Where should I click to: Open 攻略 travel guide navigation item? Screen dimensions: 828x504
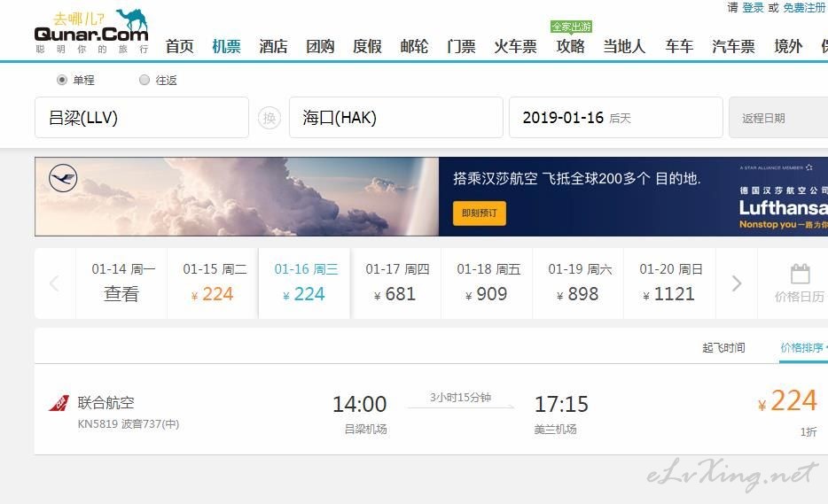[x=570, y=46]
